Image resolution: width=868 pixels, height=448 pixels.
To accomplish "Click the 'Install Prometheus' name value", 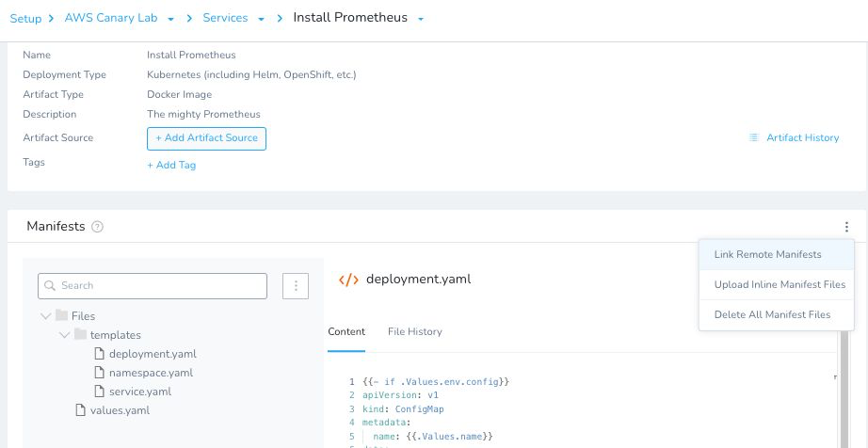I will [x=191, y=55].
